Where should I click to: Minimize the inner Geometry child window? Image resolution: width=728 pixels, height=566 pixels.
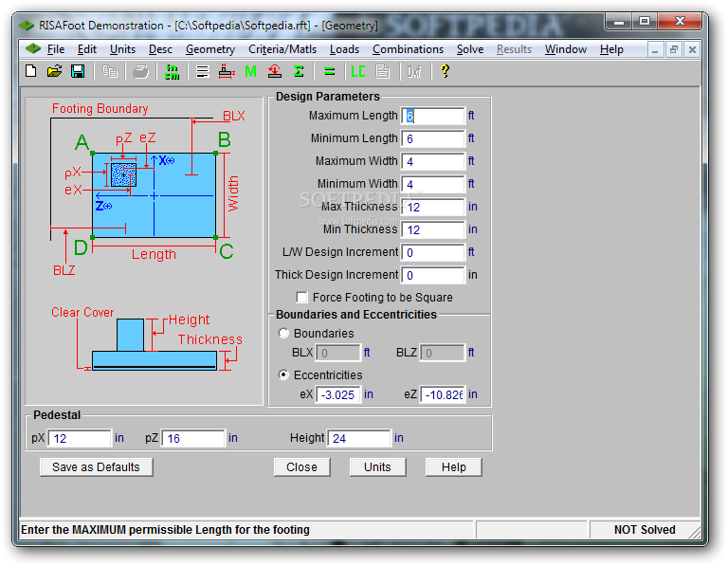tap(655, 49)
